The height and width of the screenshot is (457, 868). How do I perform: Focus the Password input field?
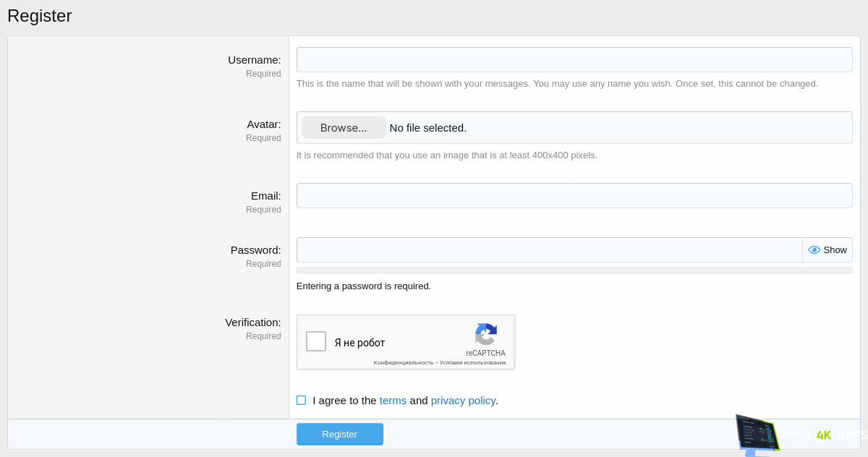click(x=549, y=250)
